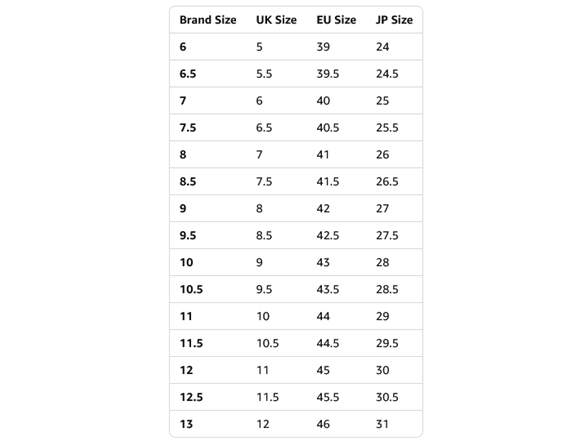This screenshot has width=588, height=441.
Task: Select Brand Size 6.5 cell
Action: click(188, 74)
